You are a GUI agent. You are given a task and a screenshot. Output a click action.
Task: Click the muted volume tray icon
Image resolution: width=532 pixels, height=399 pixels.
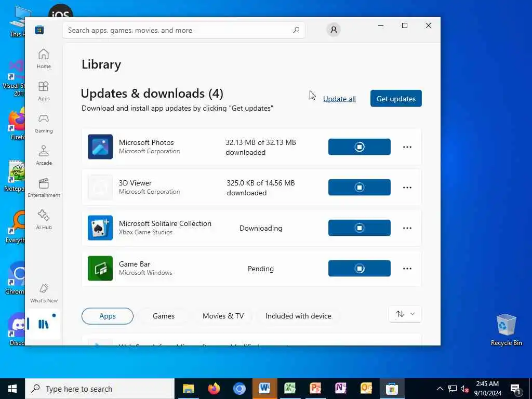click(465, 389)
